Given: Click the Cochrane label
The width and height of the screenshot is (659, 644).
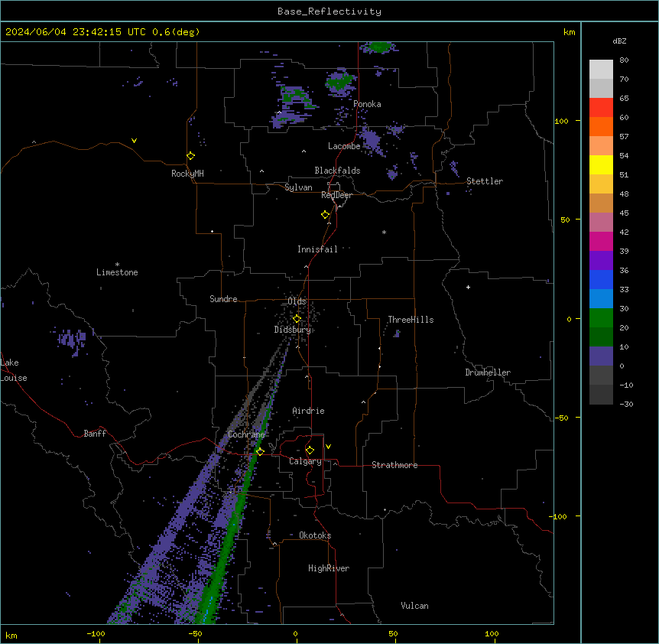Looking at the screenshot, I should click(246, 434).
